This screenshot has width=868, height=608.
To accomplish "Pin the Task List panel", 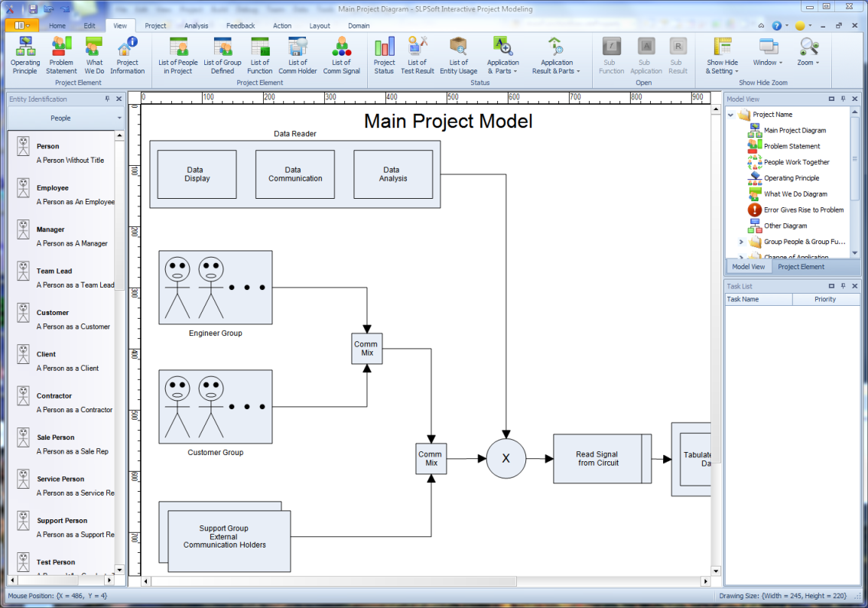I will click(843, 286).
